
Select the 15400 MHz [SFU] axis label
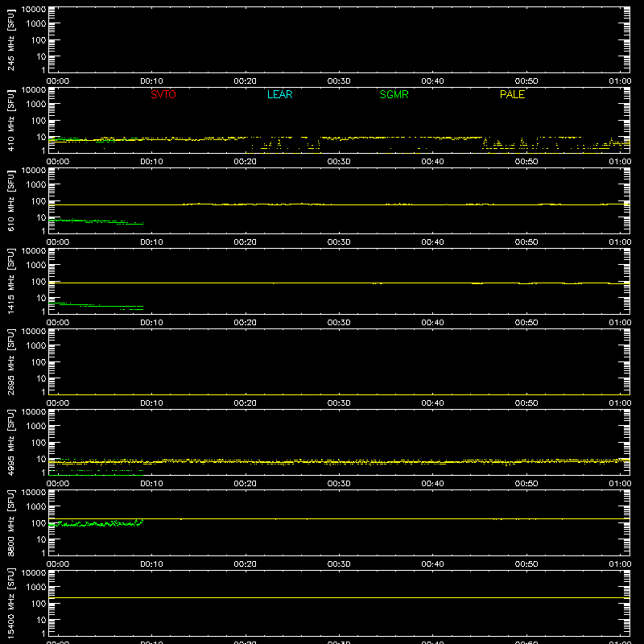coord(11,603)
